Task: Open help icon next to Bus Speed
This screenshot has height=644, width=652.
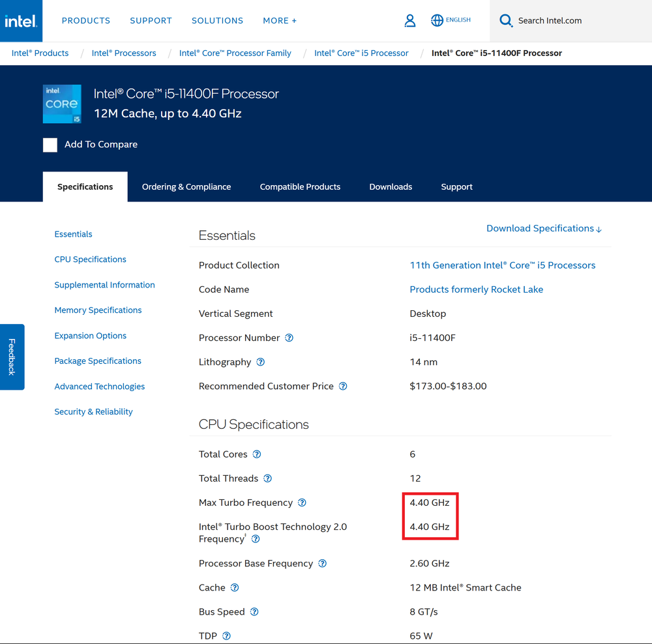Action: (x=254, y=611)
